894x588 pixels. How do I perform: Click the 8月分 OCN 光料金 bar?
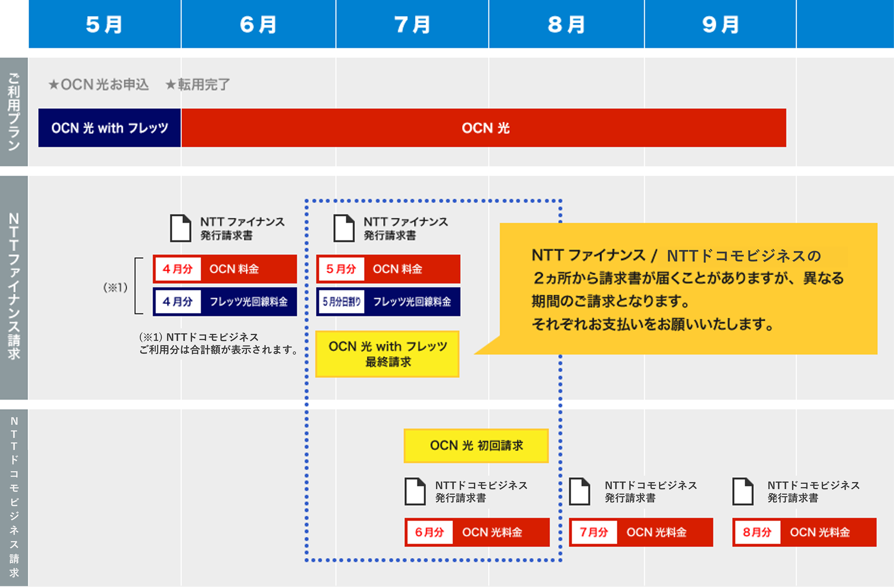pyautogui.click(x=804, y=532)
